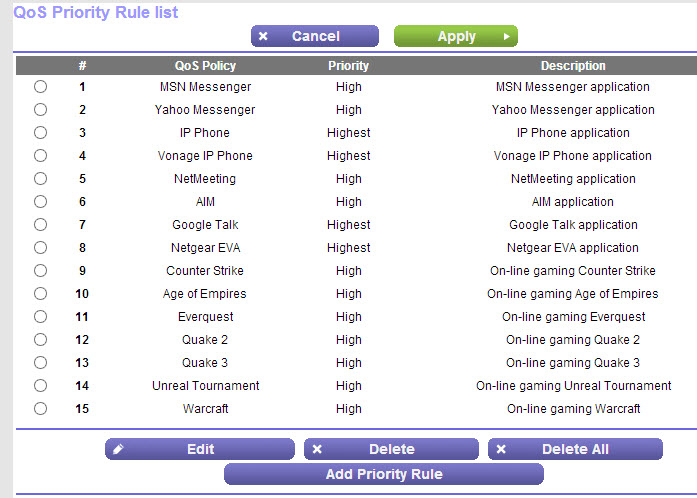Click description On-line gaming Age of Empires

pyautogui.click(x=573, y=294)
